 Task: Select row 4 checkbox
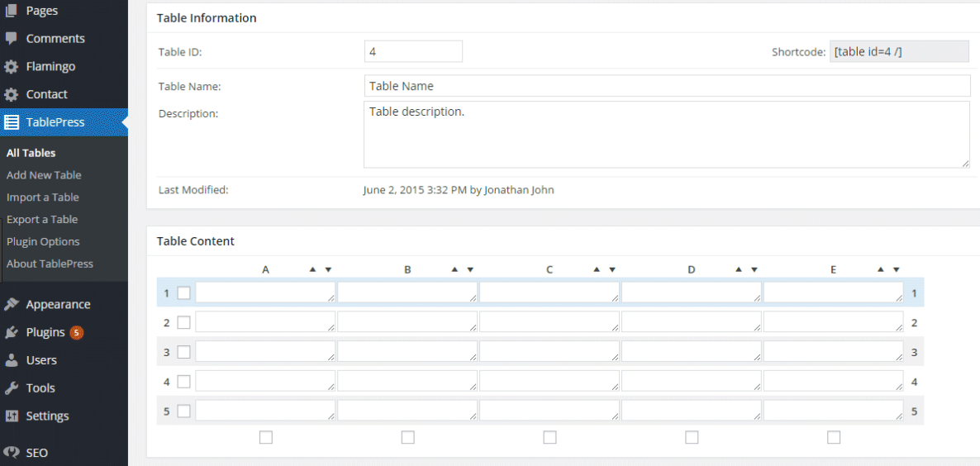(183, 382)
